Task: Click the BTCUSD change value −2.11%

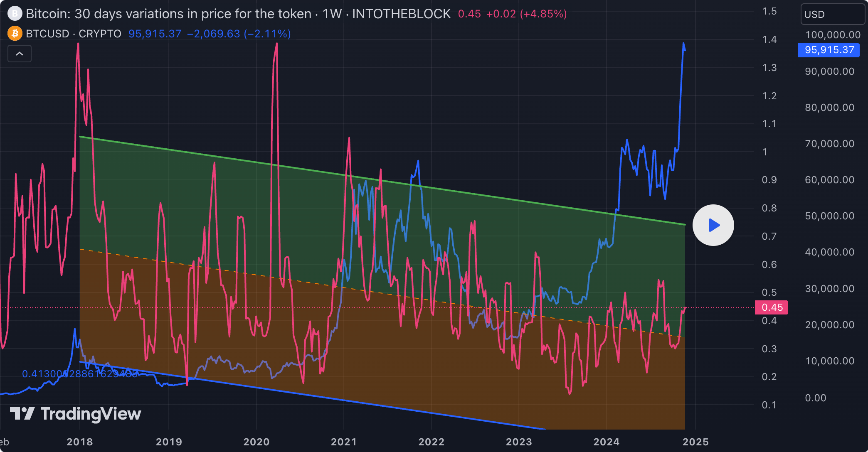Action: [x=266, y=33]
